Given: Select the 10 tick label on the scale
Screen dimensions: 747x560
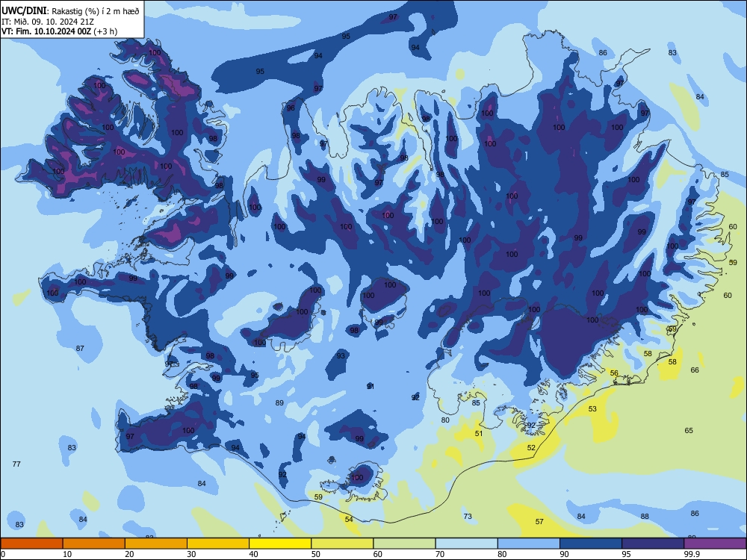Looking at the screenshot, I should [67, 554].
